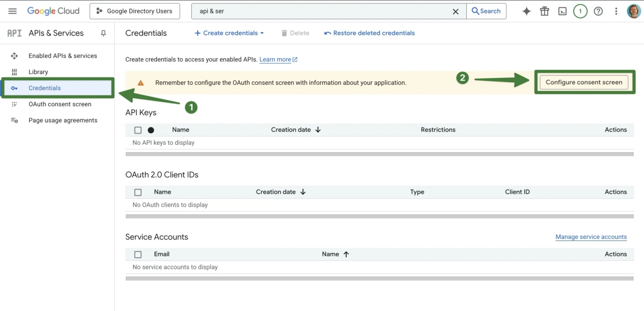Click the Type column header
Screen dimensions: 644x311
pyautogui.click(x=417, y=192)
